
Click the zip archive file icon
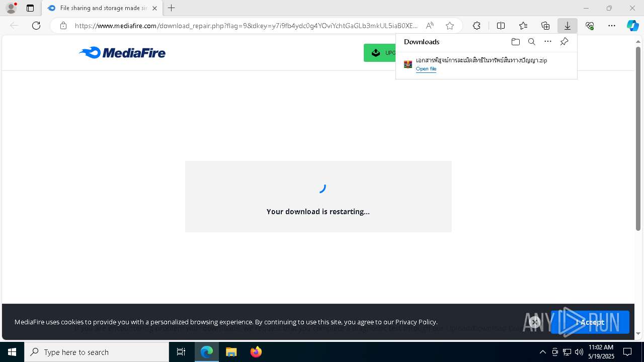pos(408,64)
